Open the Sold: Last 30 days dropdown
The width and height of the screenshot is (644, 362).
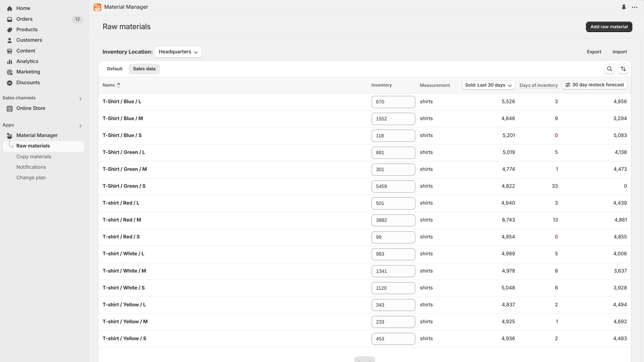point(488,85)
